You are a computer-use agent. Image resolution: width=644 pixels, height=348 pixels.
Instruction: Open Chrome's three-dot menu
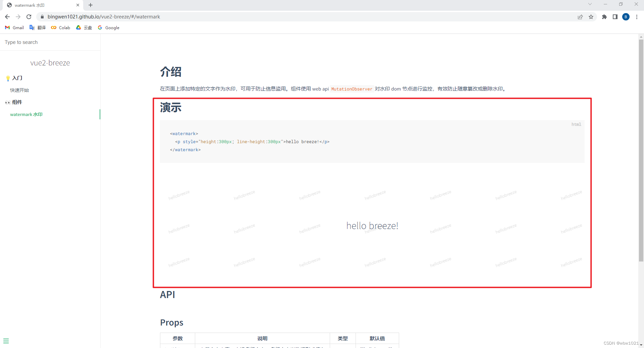pos(637,17)
